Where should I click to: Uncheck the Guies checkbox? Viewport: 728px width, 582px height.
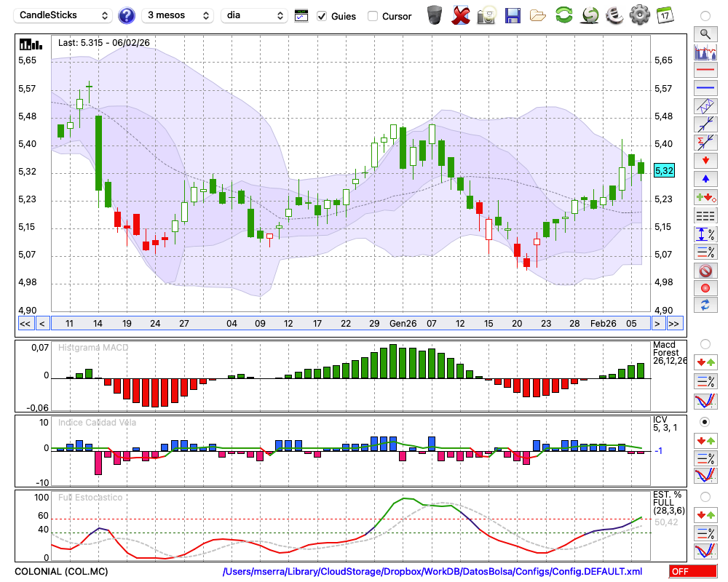point(322,16)
